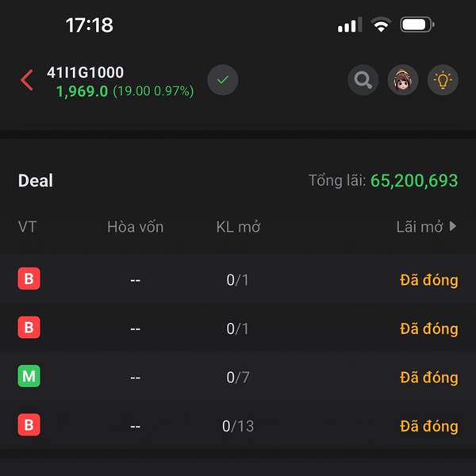Select the Deal section title

pyautogui.click(x=36, y=181)
